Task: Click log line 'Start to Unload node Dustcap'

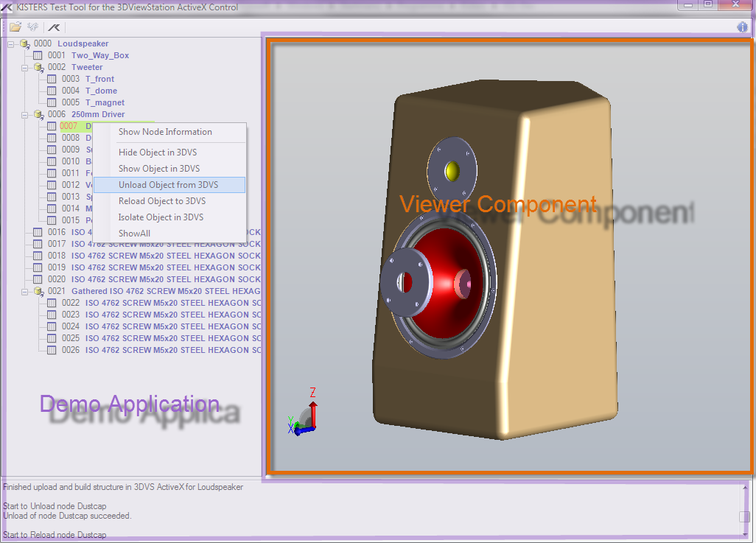Action: (x=55, y=506)
